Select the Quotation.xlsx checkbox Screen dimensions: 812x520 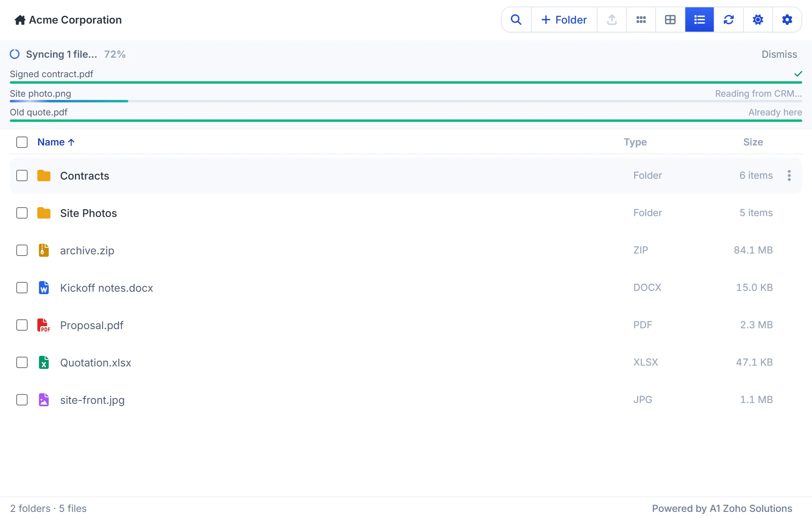22,362
